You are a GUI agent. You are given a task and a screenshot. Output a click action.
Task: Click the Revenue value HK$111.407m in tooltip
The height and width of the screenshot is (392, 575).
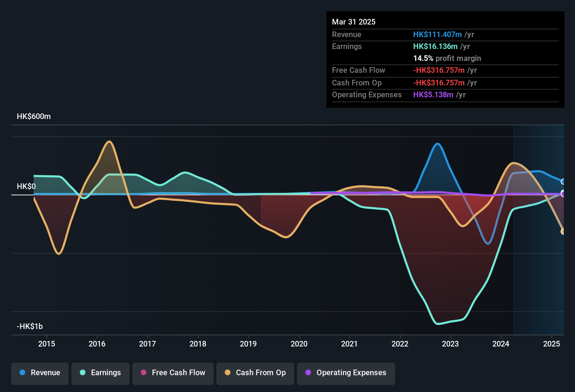[437, 34]
